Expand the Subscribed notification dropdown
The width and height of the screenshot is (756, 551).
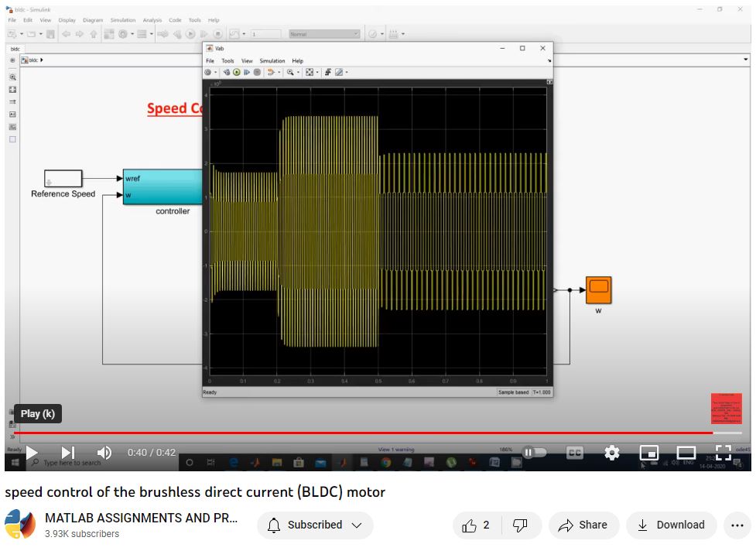[x=315, y=525]
